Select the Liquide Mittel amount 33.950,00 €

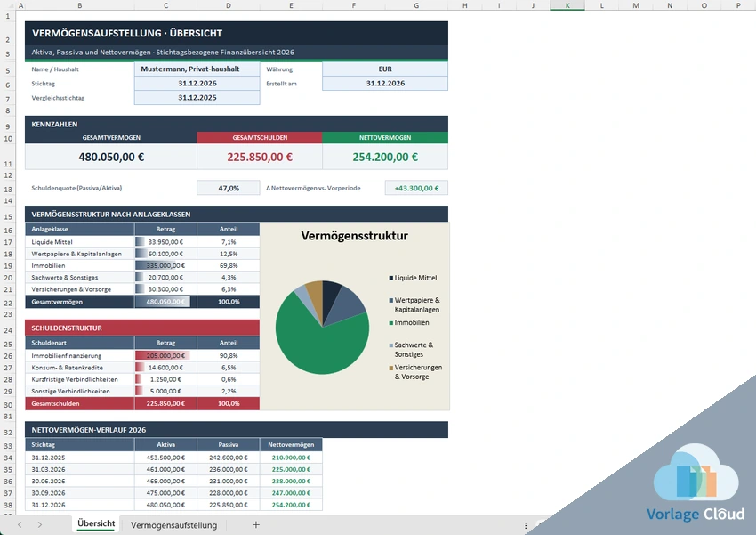click(165, 242)
